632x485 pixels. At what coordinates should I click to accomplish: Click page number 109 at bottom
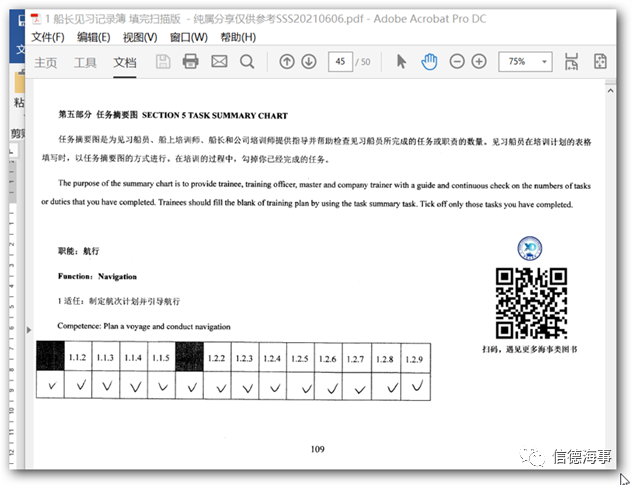318,449
